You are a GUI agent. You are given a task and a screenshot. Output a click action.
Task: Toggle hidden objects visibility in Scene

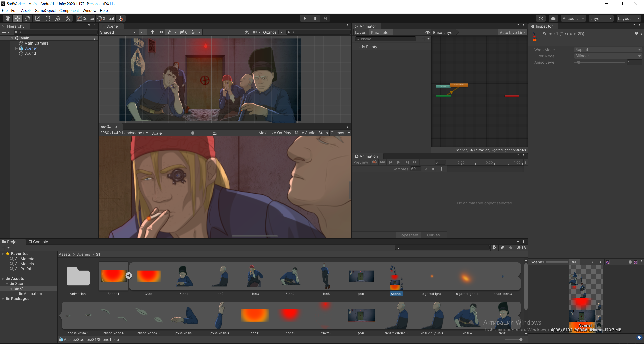(184, 32)
